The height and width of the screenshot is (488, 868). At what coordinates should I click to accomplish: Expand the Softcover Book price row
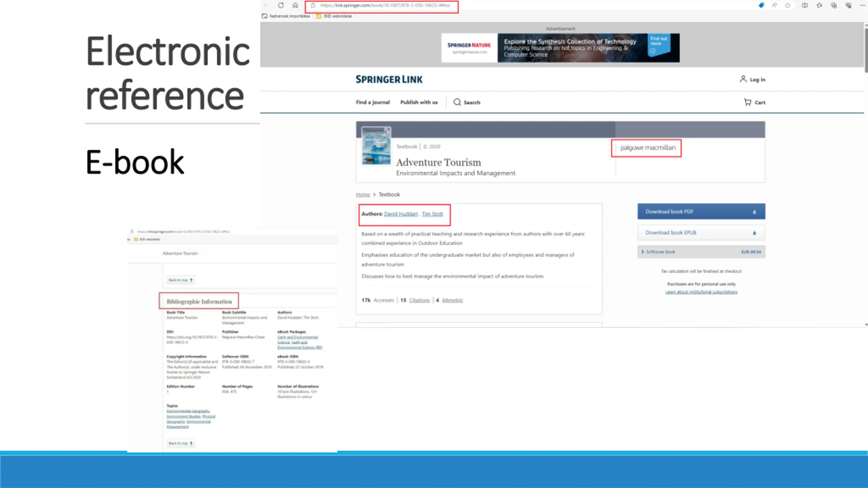click(x=701, y=252)
